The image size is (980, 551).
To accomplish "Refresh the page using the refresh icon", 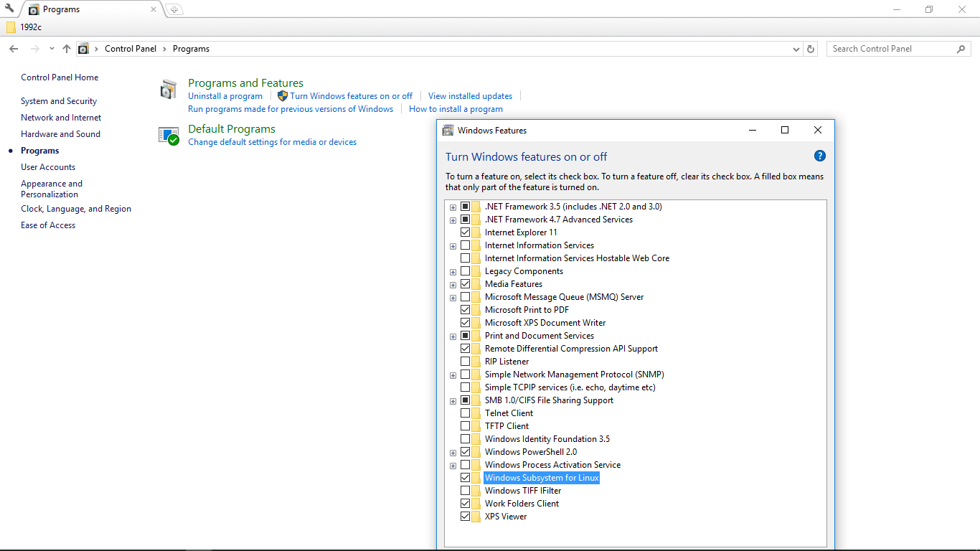I will click(810, 48).
